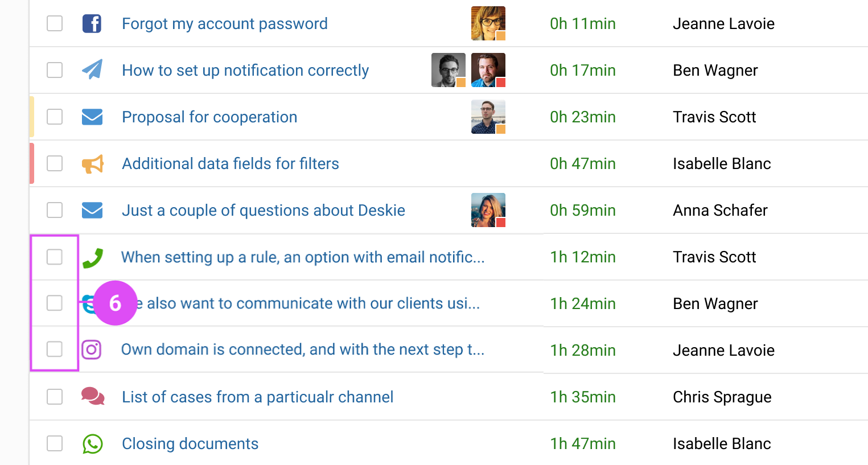Check the box for Forgot my account password
The width and height of the screenshot is (868, 465).
coord(55,23)
